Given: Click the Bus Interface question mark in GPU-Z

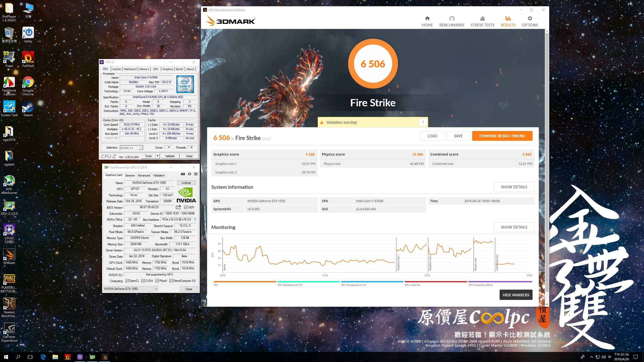Looking at the screenshot, I should coord(195,219).
